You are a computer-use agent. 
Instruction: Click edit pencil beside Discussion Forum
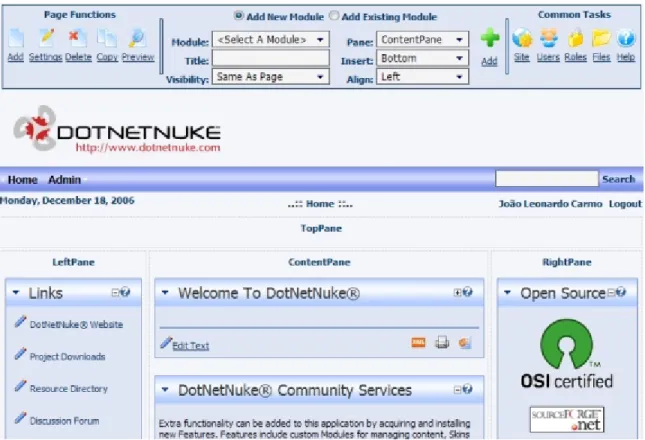pos(20,418)
